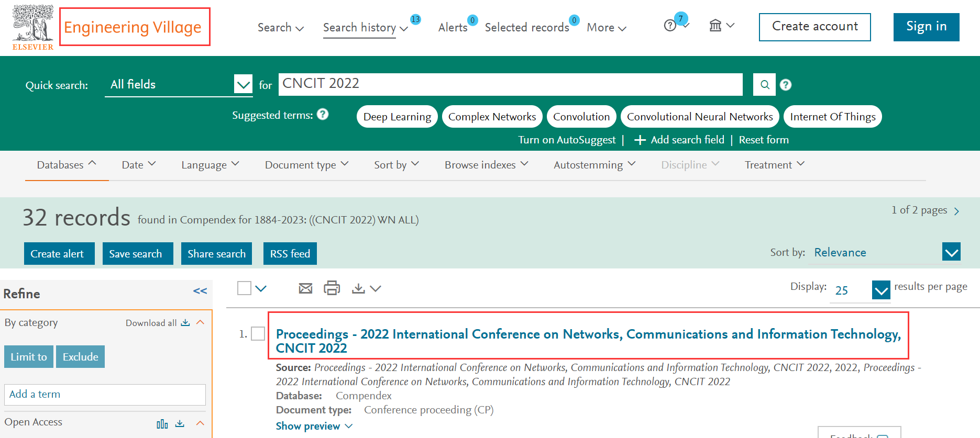This screenshot has height=438, width=980.
Task: Open Treatment options
Action: (x=775, y=165)
